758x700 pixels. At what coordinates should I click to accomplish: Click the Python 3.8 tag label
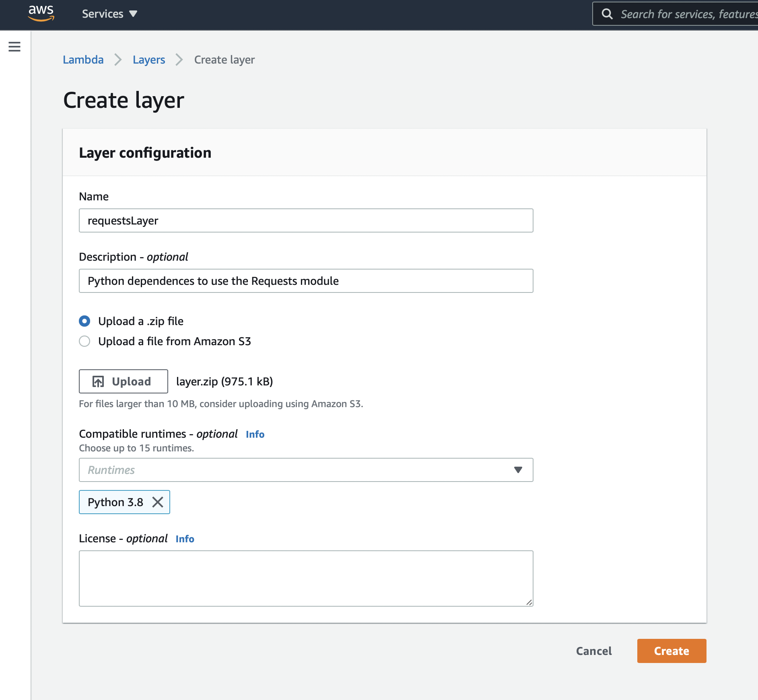[115, 502]
